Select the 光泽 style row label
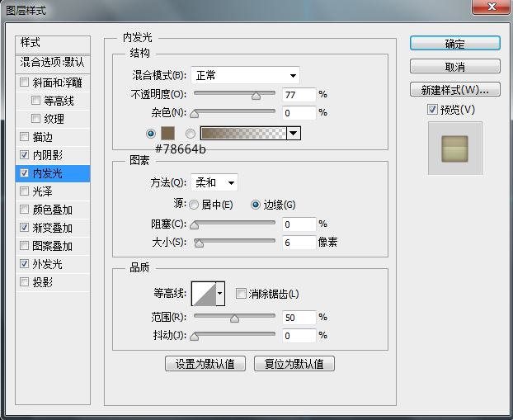This screenshot has width=513, height=420. (x=43, y=191)
